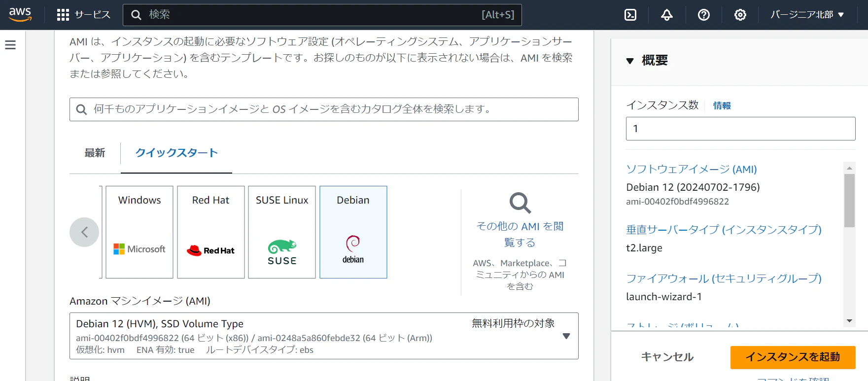Select the SUSE Linux AMI tile

tap(282, 232)
